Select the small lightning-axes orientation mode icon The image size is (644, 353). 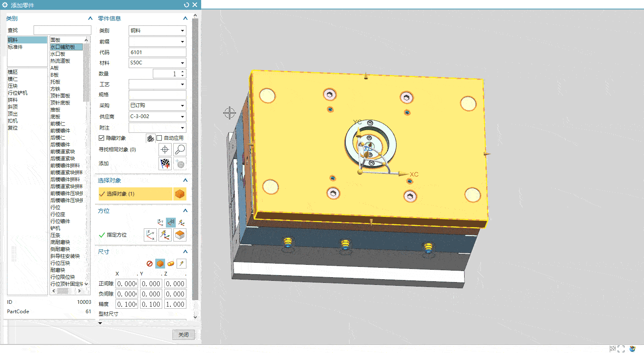coord(181,223)
